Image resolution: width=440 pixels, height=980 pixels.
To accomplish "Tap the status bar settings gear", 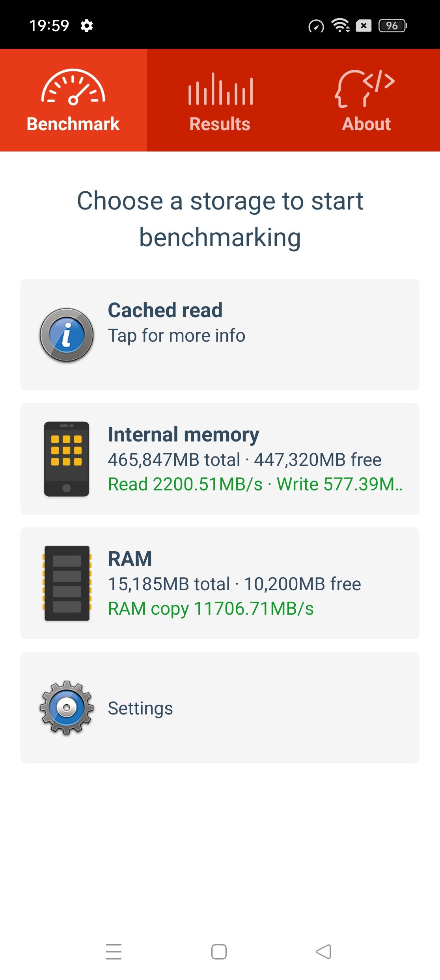I will pos(87,26).
